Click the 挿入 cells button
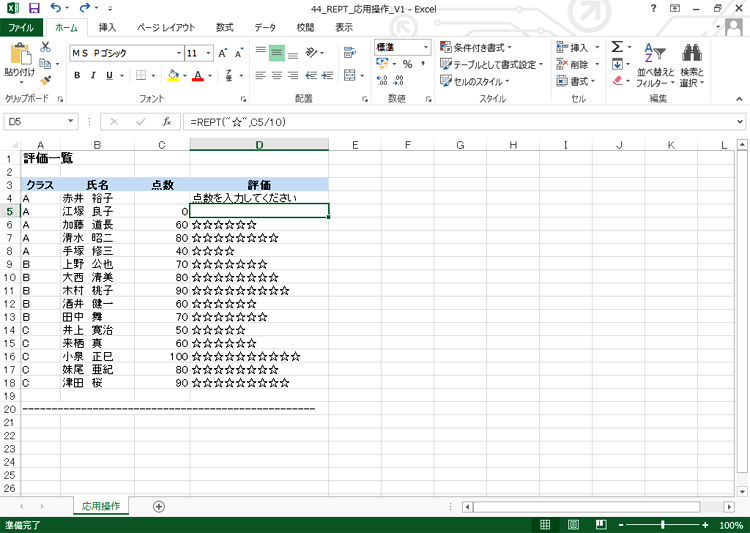 [578, 47]
